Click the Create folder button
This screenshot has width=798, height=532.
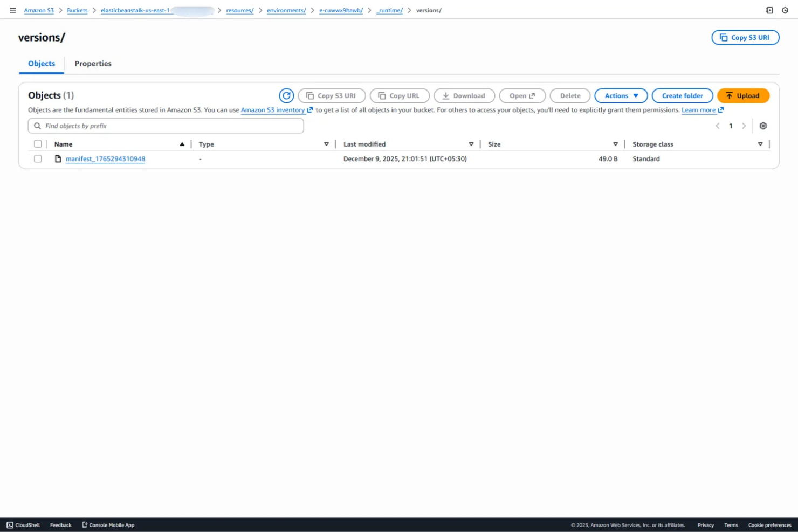coord(682,95)
